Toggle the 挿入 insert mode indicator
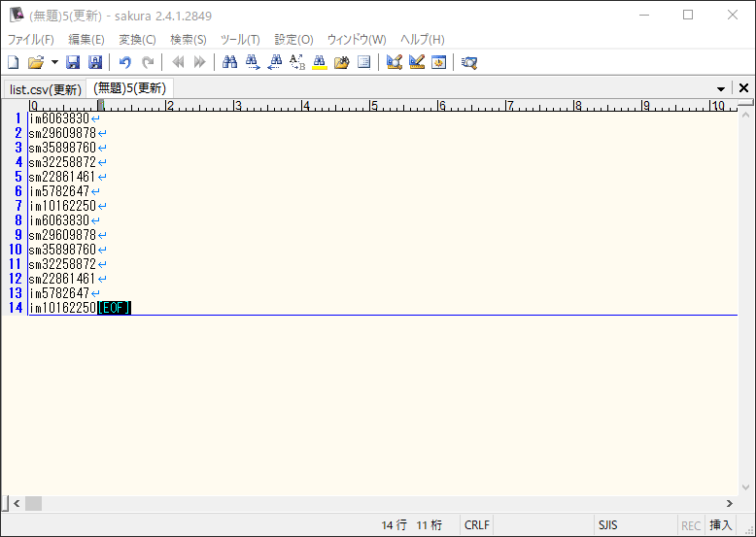Viewport: 756px width, 537px height. tap(721, 525)
